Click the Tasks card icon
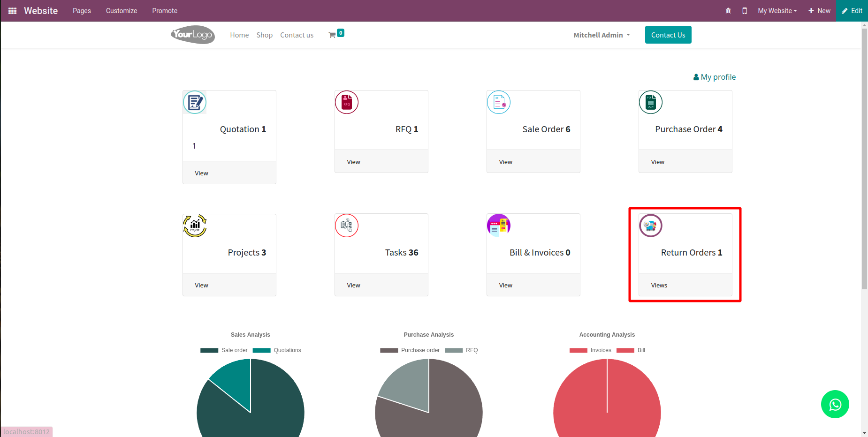868x437 pixels. click(x=347, y=226)
